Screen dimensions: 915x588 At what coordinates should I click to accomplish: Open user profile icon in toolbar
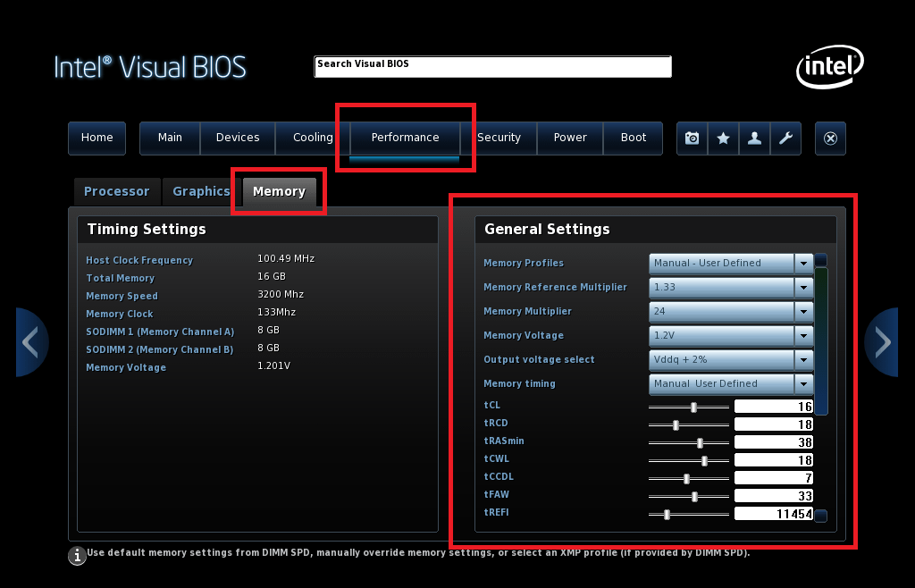coord(754,139)
